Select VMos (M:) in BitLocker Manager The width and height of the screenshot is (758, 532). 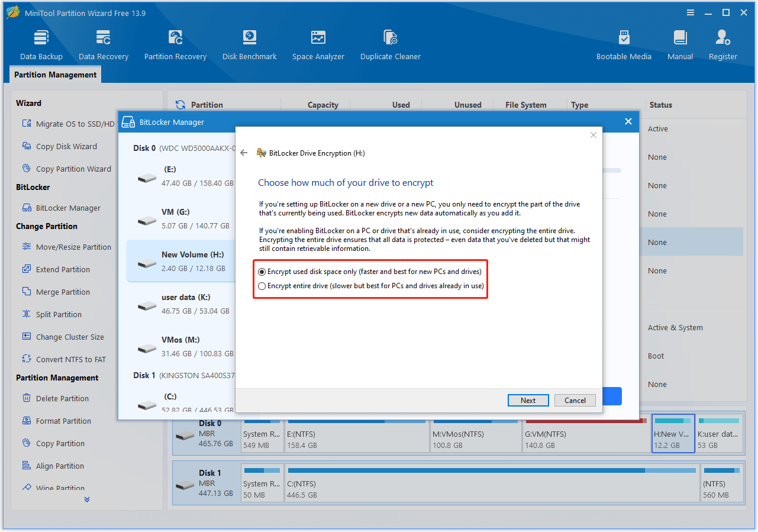[180, 347]
